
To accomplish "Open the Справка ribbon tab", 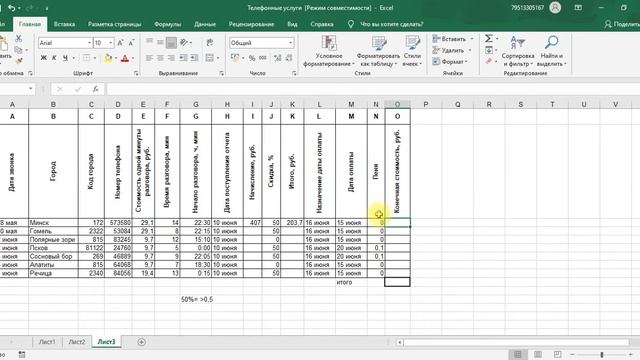I will coord(322,24).
